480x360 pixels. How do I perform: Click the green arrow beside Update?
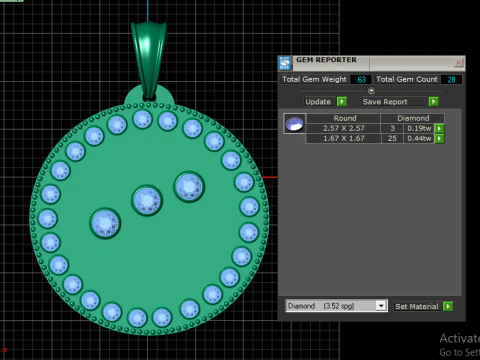(x=342, y=101)
